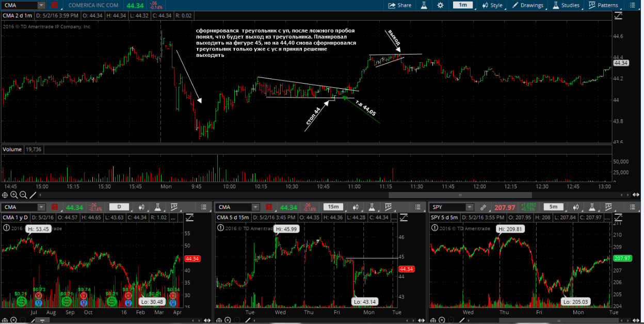Click CMA symbol field in 15m chart

[x=234, y=207]
